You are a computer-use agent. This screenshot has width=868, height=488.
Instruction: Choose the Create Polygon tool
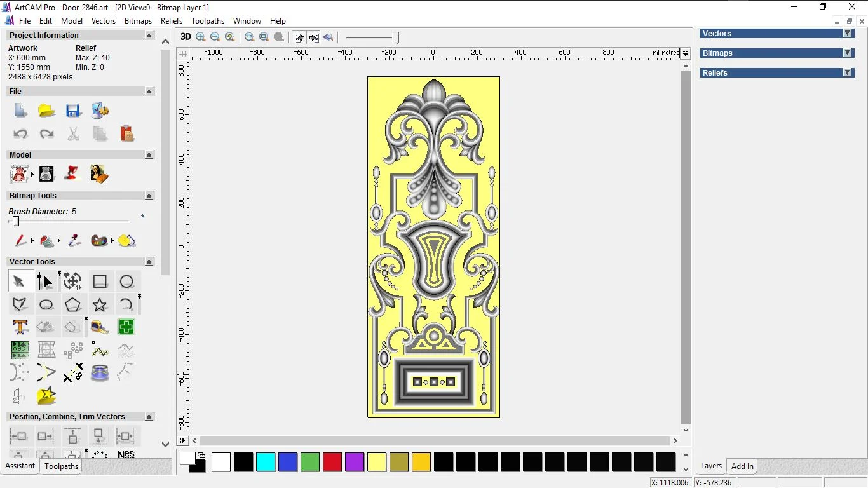pyautogui.click(x=72, y=304)
